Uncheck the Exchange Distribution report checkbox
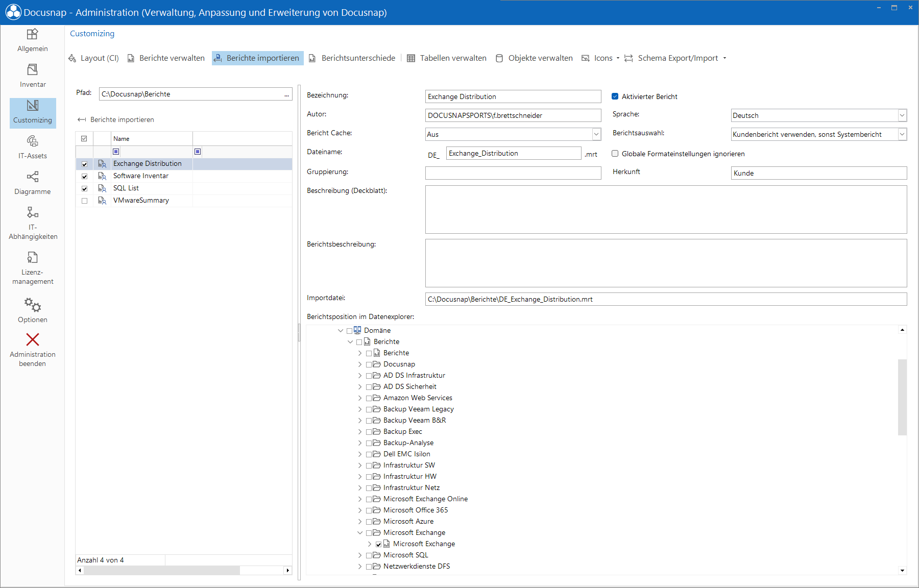The width and height of the screenshot is (919, 588). pos(85,164)
